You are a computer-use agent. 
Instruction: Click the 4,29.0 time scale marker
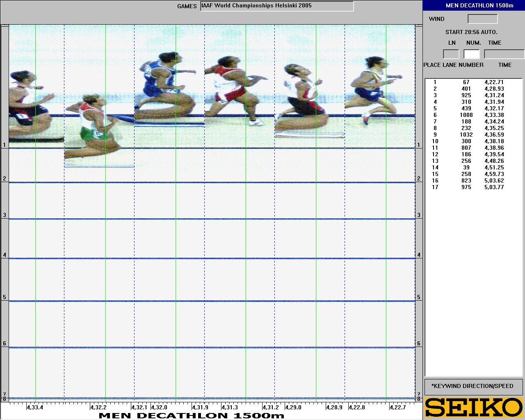(293, 407)
